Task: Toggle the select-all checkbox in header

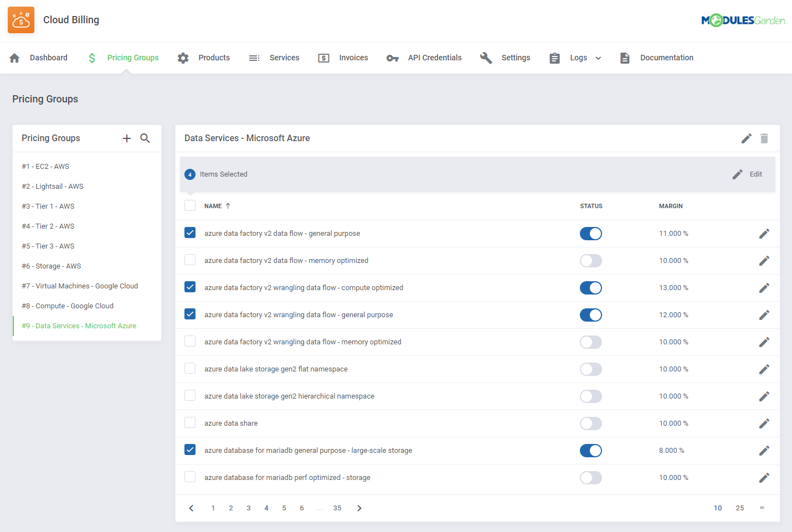Action: click(x=190, y=205)
